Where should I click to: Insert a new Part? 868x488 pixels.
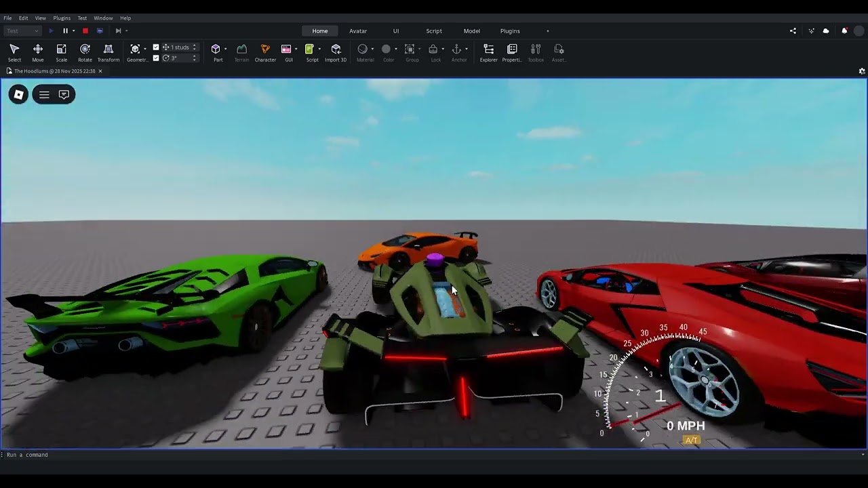pyautogui.click(x=216, y=53)
